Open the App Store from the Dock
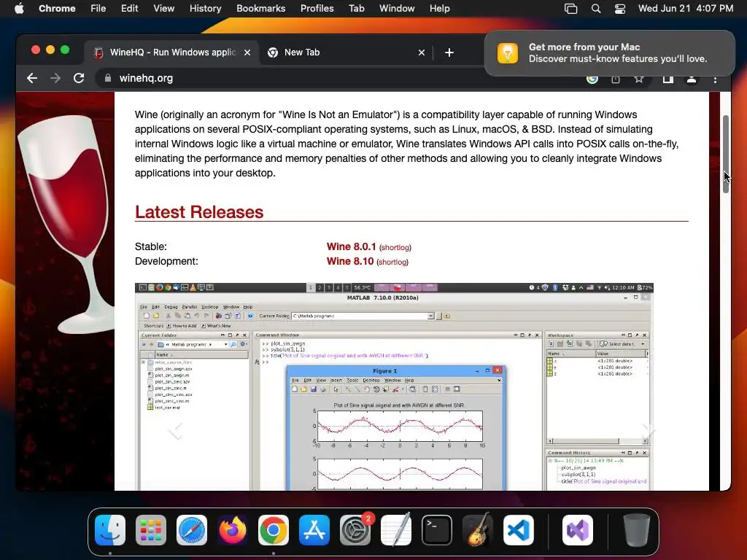The height and width of the screenshot is (560, 747). [x=314, y=530]
